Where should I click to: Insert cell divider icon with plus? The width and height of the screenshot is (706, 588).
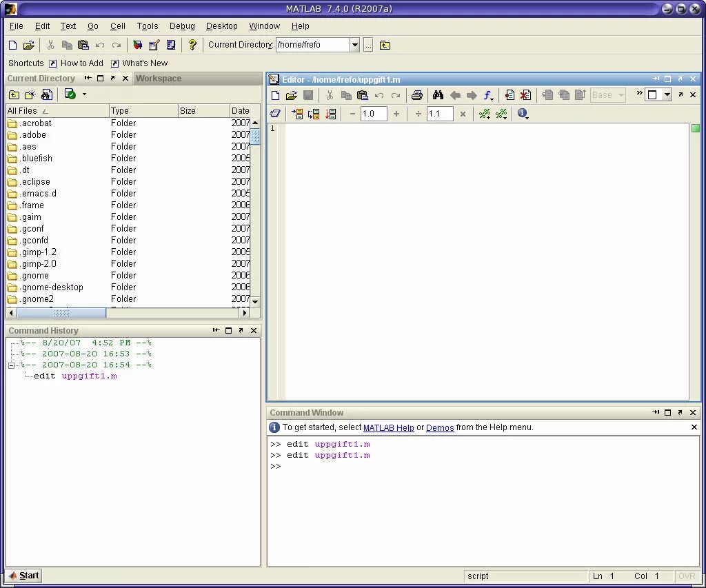[485, 114]
